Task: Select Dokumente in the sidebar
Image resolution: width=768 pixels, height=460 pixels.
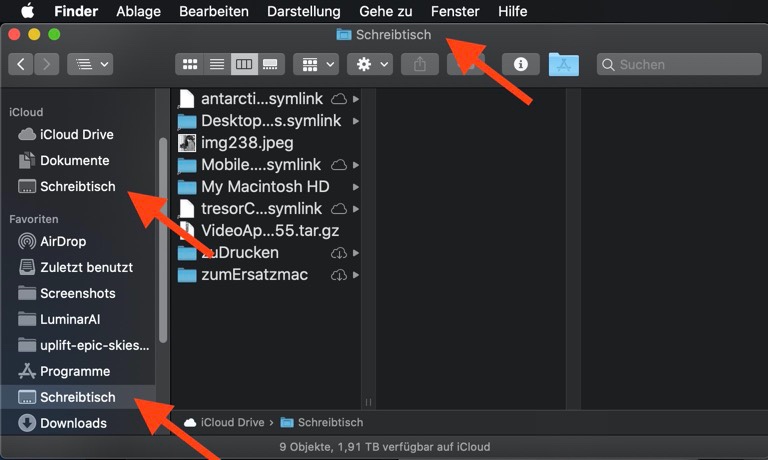Action: pyautogui.click(x=78, y=160)
